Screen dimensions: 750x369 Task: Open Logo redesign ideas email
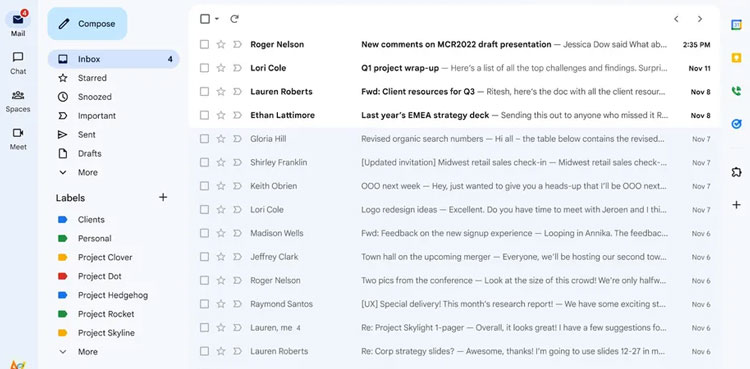[x=454, y=210]
